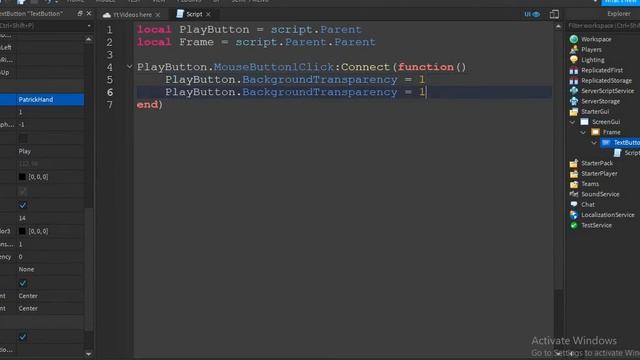Close the ft Videos here tab
The image size is (640, 360).
click(158, 15)
